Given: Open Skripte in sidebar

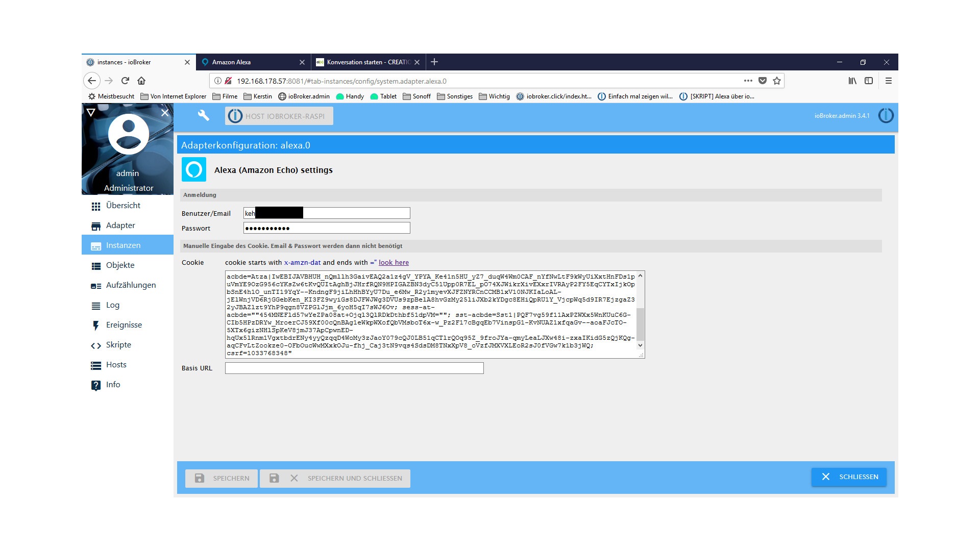Looking at the screenshot, I should tap(128, 345).
